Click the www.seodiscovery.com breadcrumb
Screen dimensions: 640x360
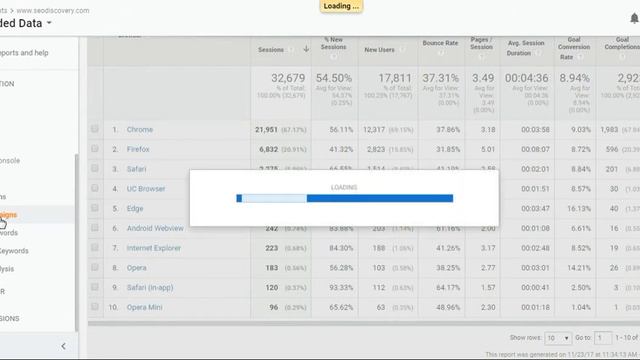coord(53,11)
